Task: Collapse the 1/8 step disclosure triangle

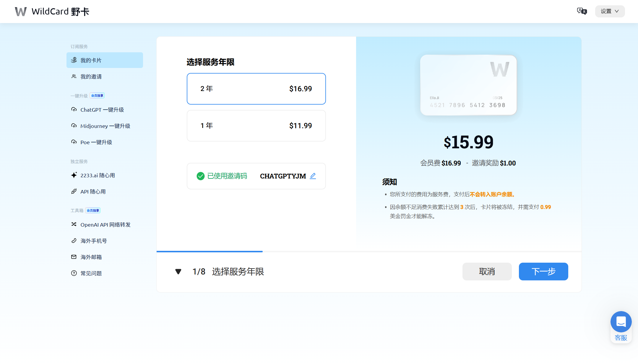Action: (x=178, y=271)
